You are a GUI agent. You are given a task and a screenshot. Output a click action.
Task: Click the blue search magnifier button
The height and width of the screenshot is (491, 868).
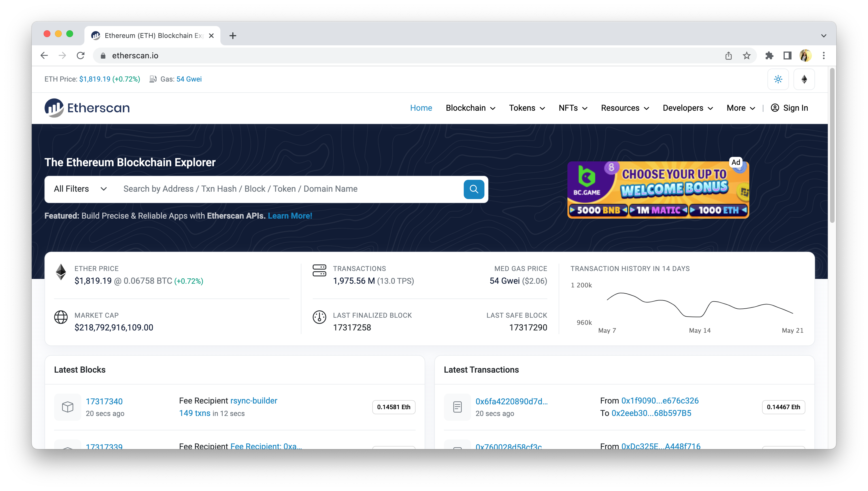(474, 189)
